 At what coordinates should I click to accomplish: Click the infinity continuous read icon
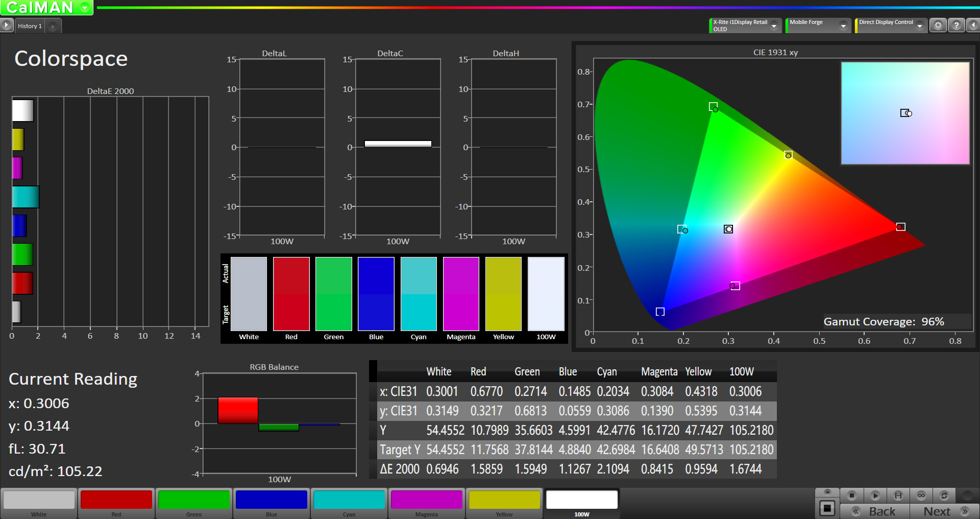[x=921, y=495]
